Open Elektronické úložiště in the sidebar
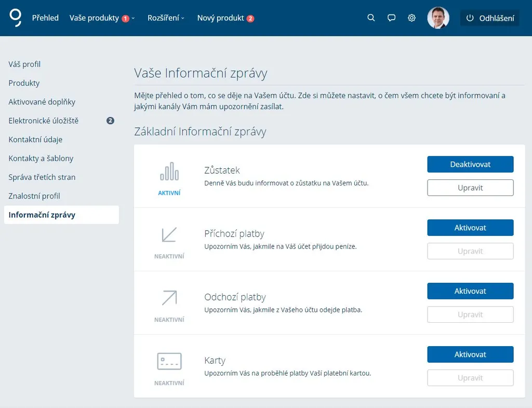The image size is (532, 408). click(44, 121)
